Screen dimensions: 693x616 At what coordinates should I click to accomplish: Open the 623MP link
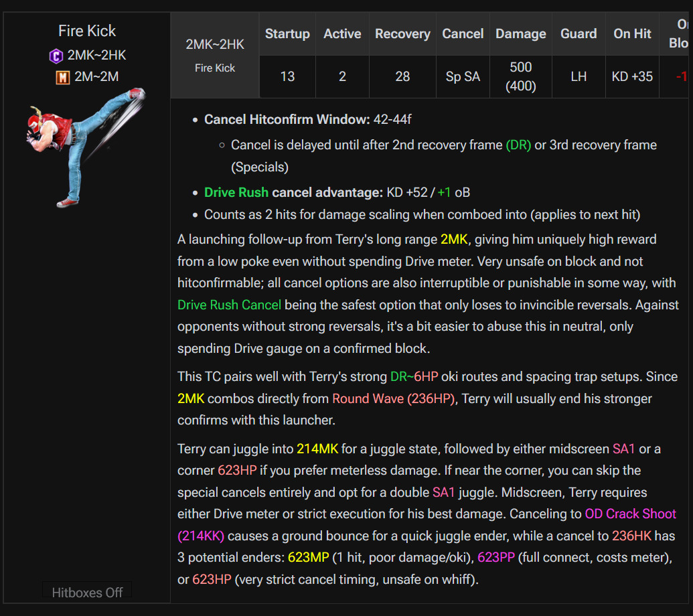309,558
